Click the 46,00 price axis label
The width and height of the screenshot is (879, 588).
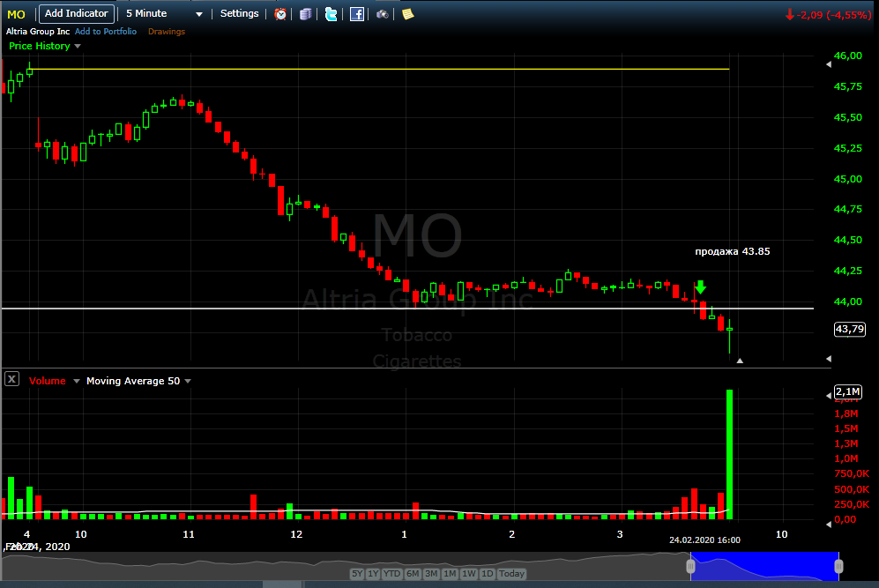pos(847,56)
